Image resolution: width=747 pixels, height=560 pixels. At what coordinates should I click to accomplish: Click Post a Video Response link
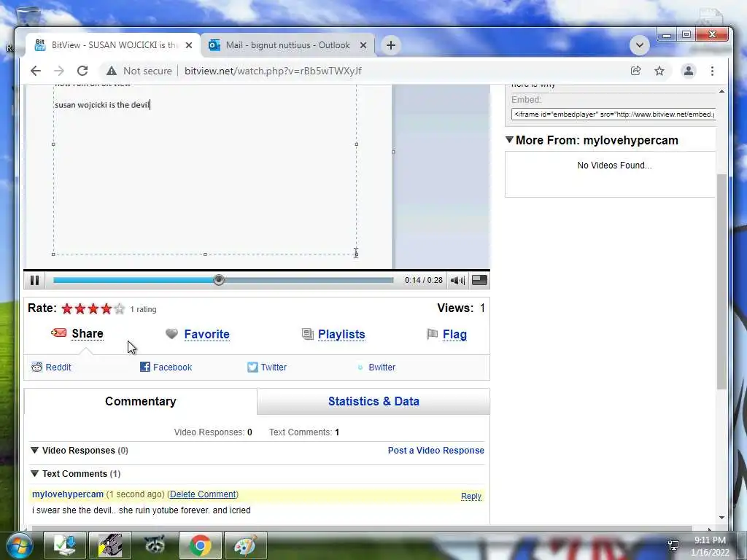436,451
